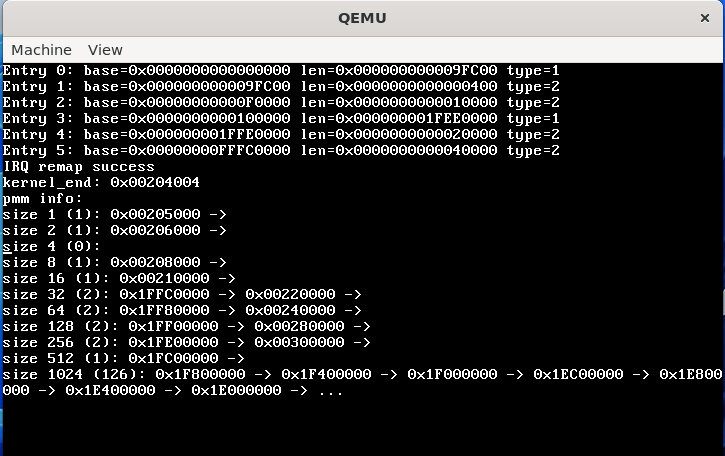Click the "IRQ remap success" message
Screen dimensions: 725x456
click(x=79, y=167)
